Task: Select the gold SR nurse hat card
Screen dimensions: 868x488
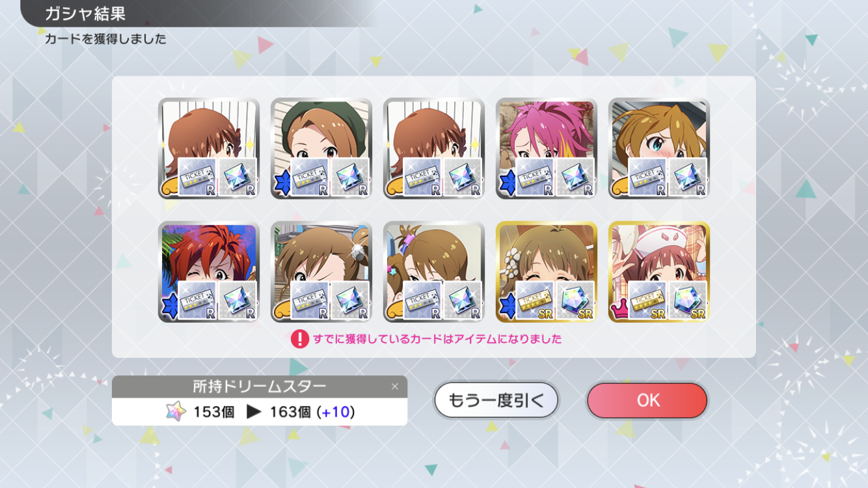Action: tap(659, 272)
